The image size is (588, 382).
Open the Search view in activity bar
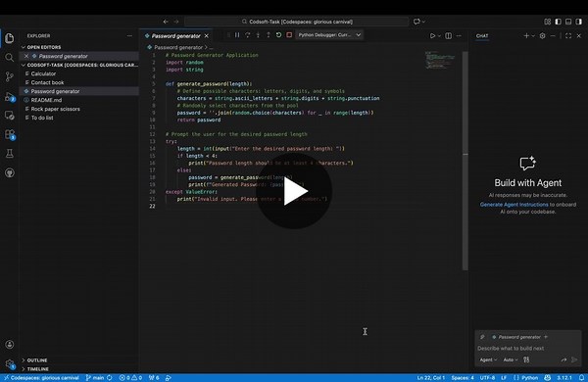click(x=10, y=58)
